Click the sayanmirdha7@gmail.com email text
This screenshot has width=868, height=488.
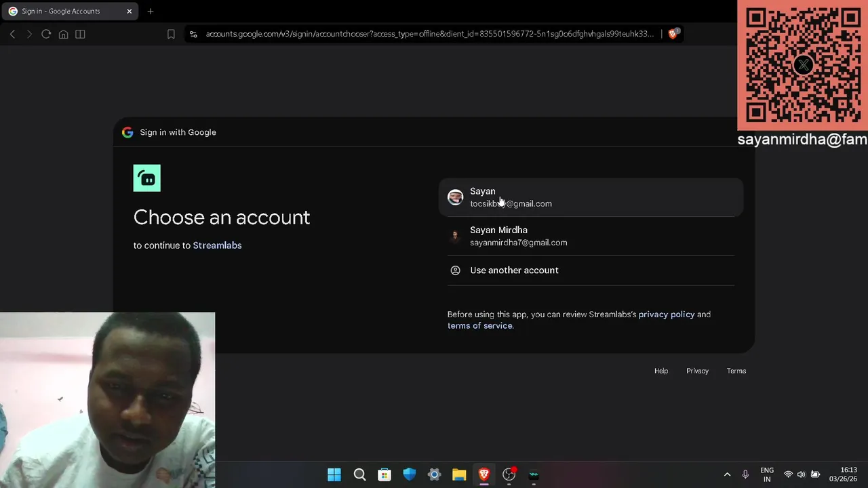tap(518, 243)
